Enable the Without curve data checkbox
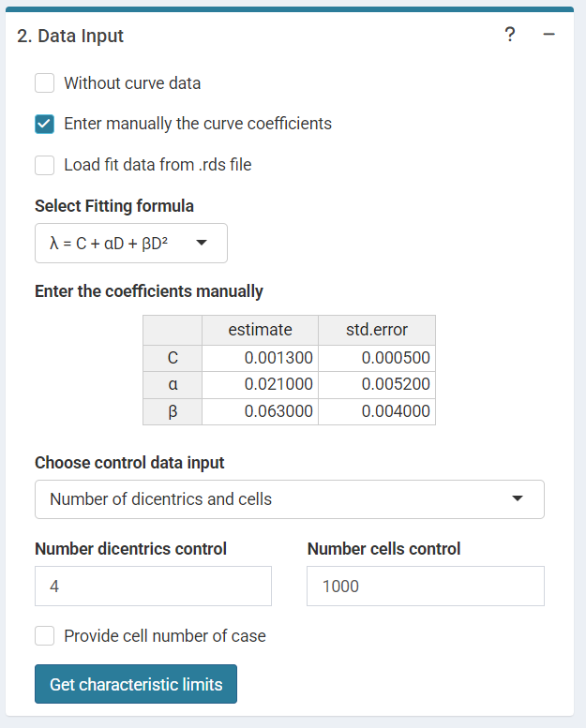This screenshot has width=586, height=728. pyautogui.click(x=45, y=83)
